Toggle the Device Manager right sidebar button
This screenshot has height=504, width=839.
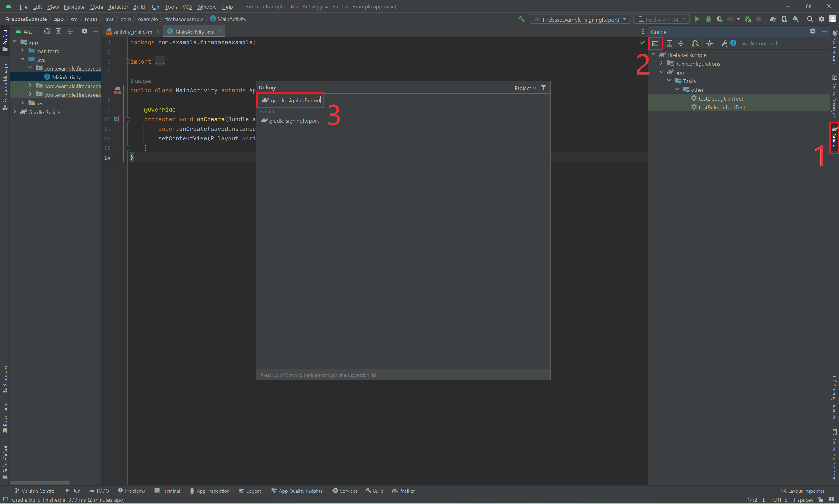point(834,96)
